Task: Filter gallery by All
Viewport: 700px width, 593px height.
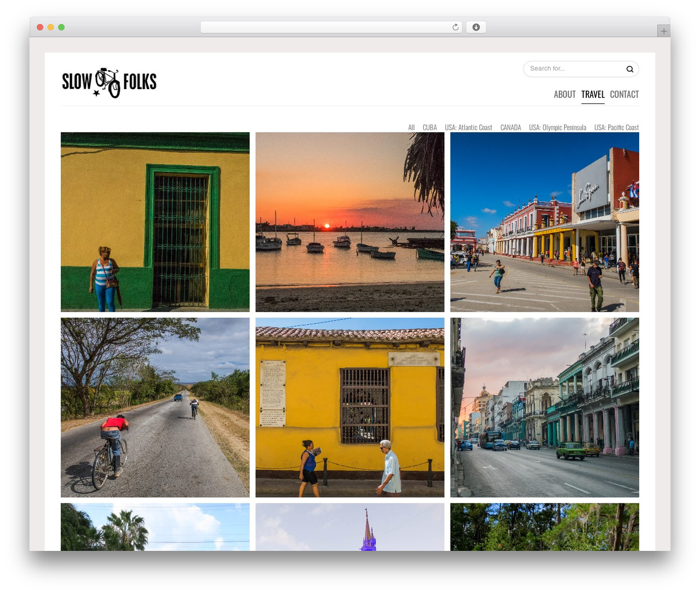Action: (x=411, y=127)
